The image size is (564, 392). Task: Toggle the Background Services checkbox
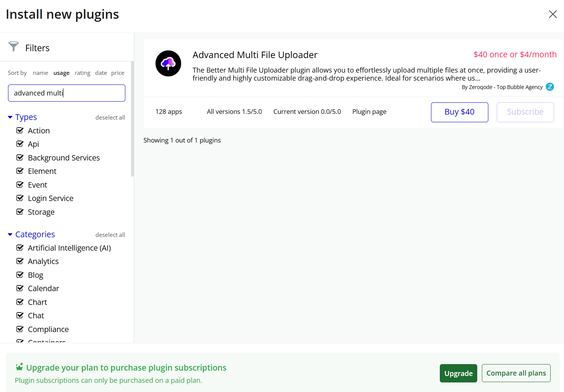(20, 157)
